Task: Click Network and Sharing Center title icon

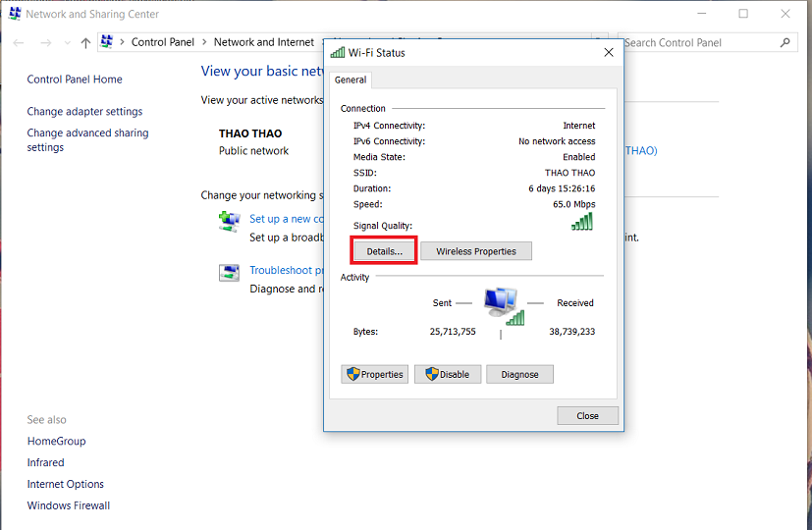Action: point(15,14)
